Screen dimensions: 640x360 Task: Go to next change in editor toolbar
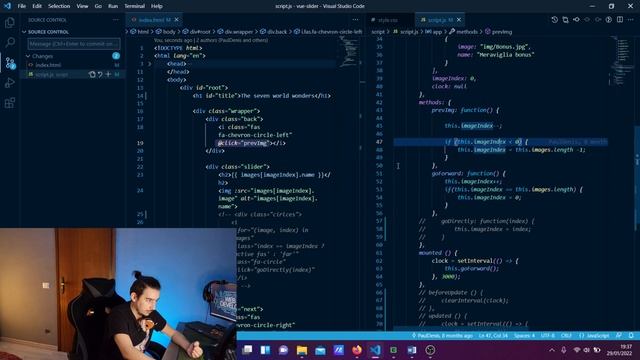pyautogui.click(x=598, y=20)
